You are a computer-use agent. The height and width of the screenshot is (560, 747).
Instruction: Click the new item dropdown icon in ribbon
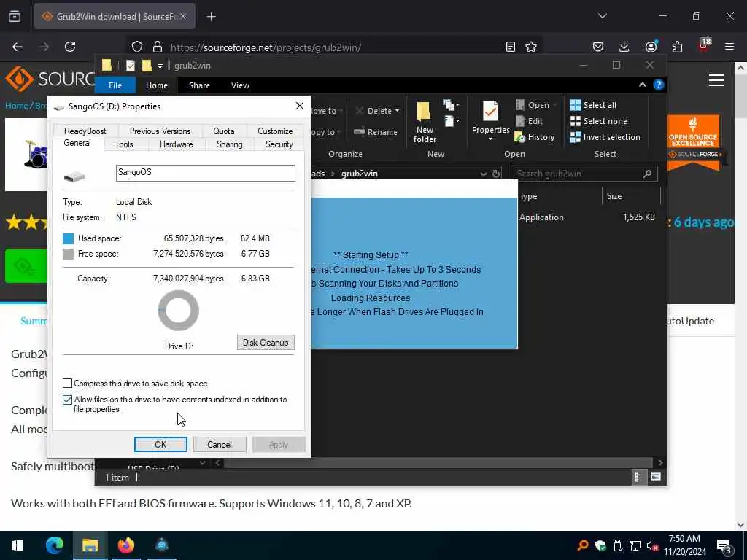[451, 105]
